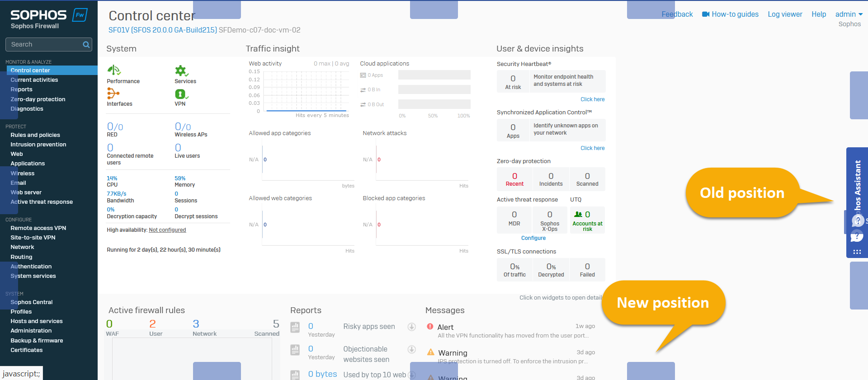Click the red Alert message icon
The height and width of the screenshot is (380, 868).
[x=430, y=326]
